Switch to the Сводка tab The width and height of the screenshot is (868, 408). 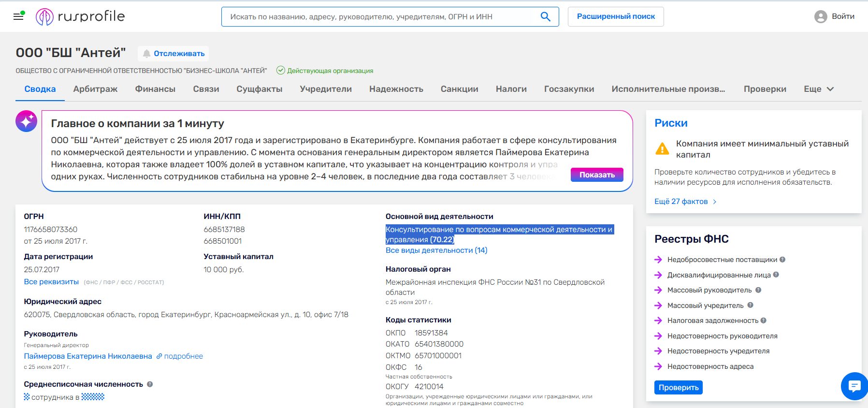pyautogui.click(x=40, y=89)
